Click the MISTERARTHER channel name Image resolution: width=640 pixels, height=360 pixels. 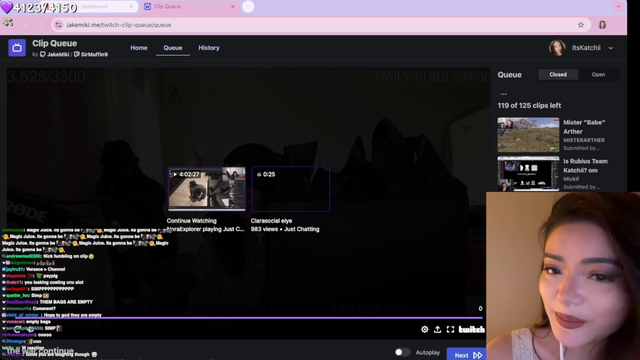click(584, 140)
